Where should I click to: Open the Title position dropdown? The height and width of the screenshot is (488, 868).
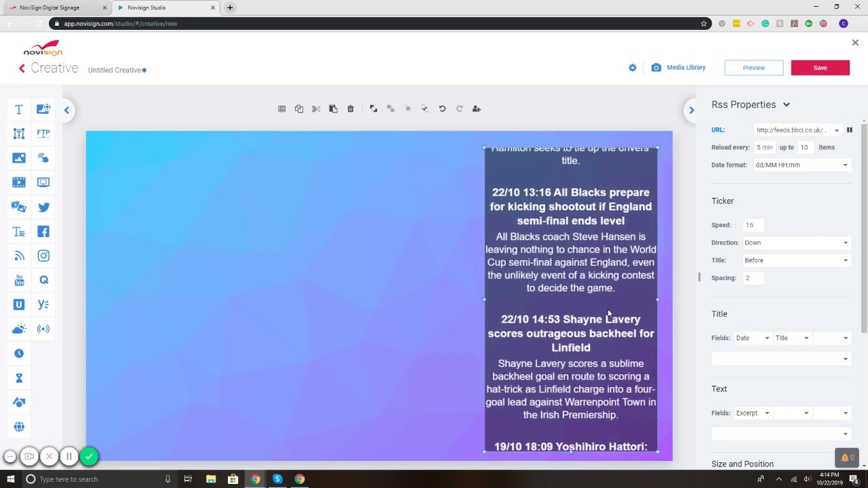pyautogui.click(x=797, y=260)
